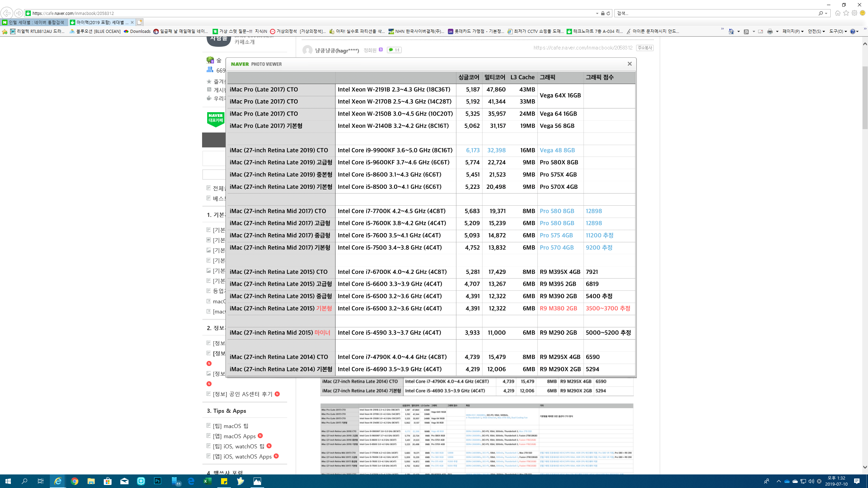
Task: Refresh the page with the reload icon
Action: [608, 13]
